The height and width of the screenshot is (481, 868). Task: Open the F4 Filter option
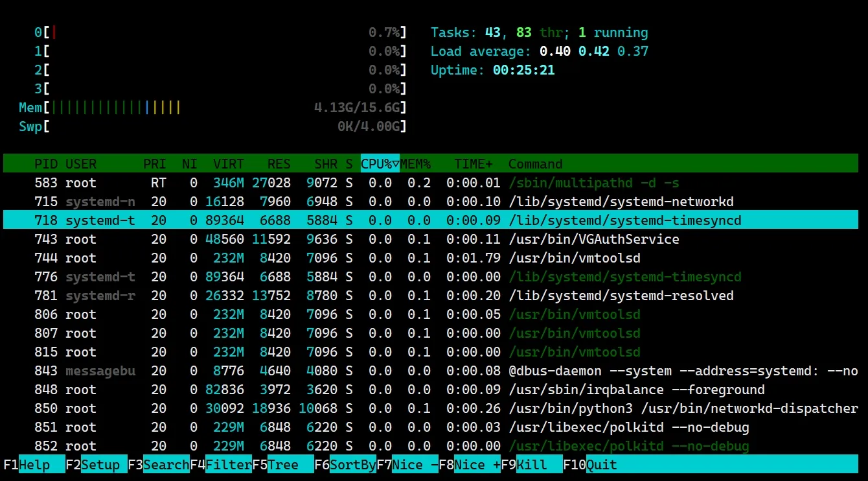pyautogui.click(x=220, y=465)
